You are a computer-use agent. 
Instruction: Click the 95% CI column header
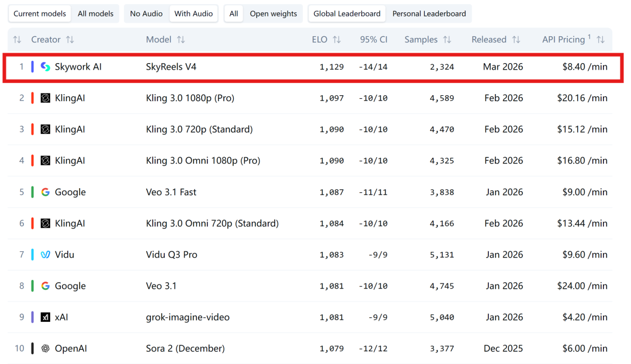pyautogui.click(x=373, y=40)
